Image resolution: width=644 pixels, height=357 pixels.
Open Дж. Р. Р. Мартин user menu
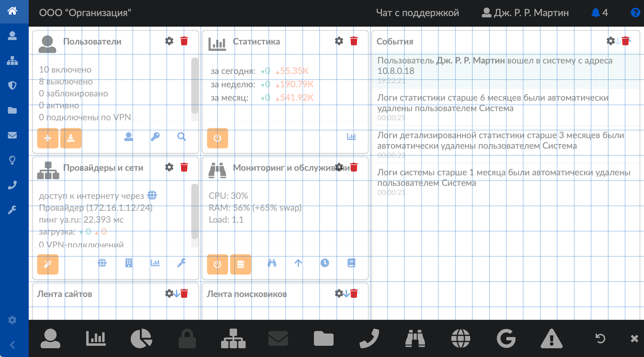point(525,13)
